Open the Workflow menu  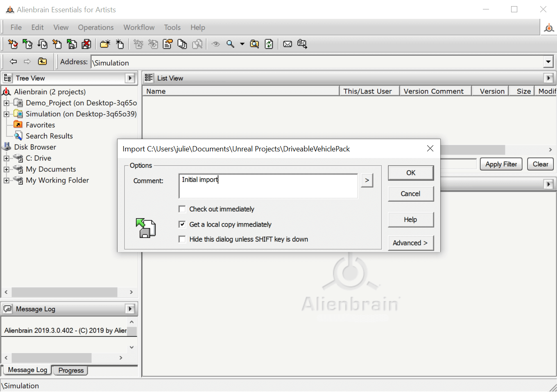139,27
